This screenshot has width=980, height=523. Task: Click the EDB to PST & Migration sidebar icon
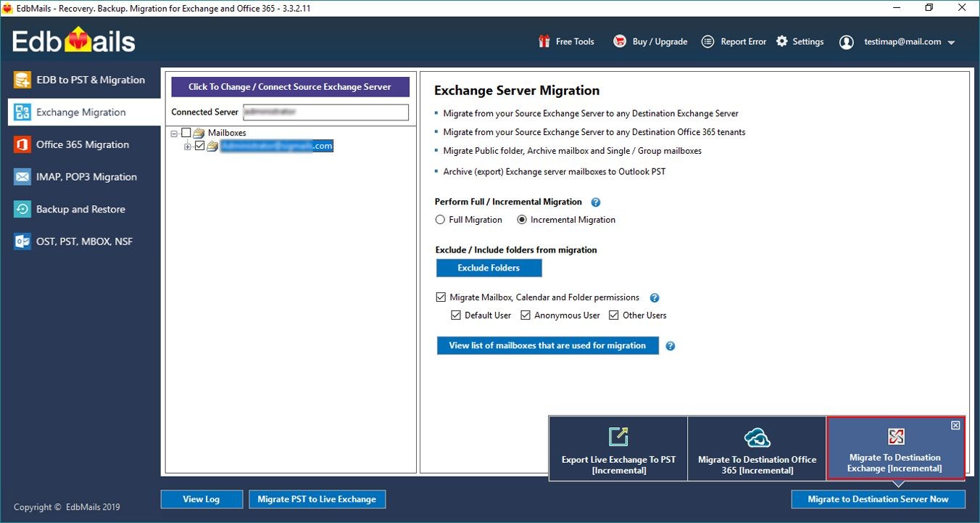(x=22, y=80)
